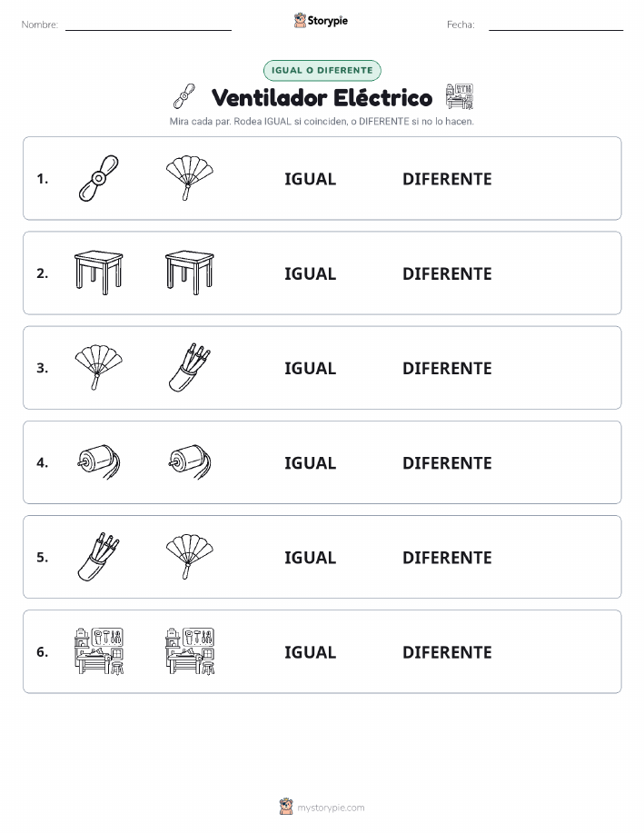Click the propeller icon left of the title
This screenshot has height=833, width=644.
pos(184,96)
